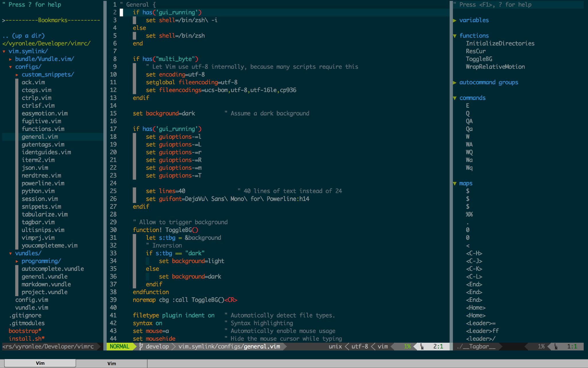The height and width of the screenshot is (368, 588).
Task: Collapse the maps section in Tagbar
Action: click(x=455, y=183)
